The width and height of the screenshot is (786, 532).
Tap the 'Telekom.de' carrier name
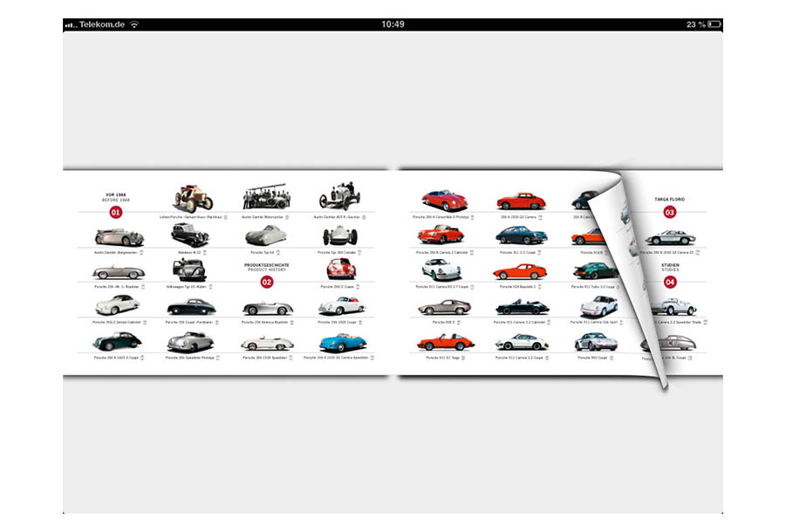click(x=102, y=24)
